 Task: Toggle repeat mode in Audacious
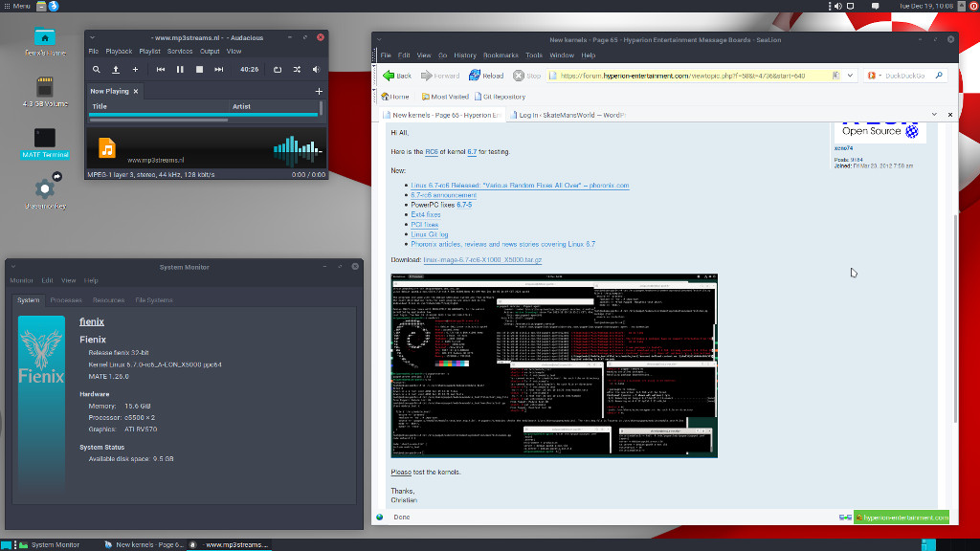pos(278,69)
